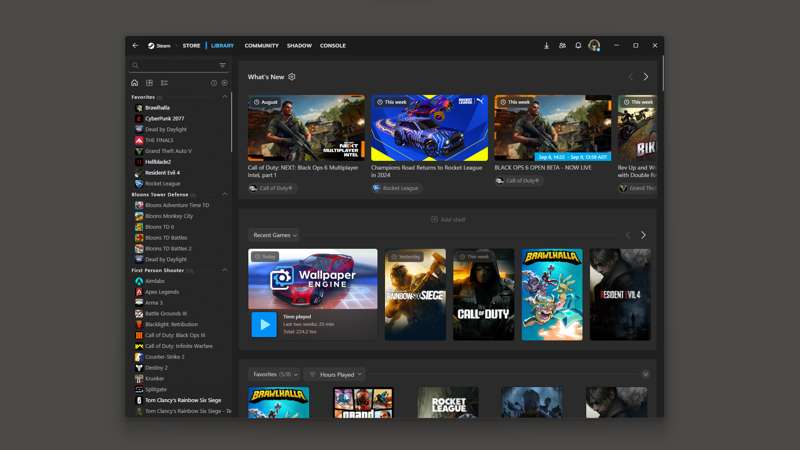Open the COMMUNITY tab
Viewport: 800px width, 450px height.
(x=261, y=45)
